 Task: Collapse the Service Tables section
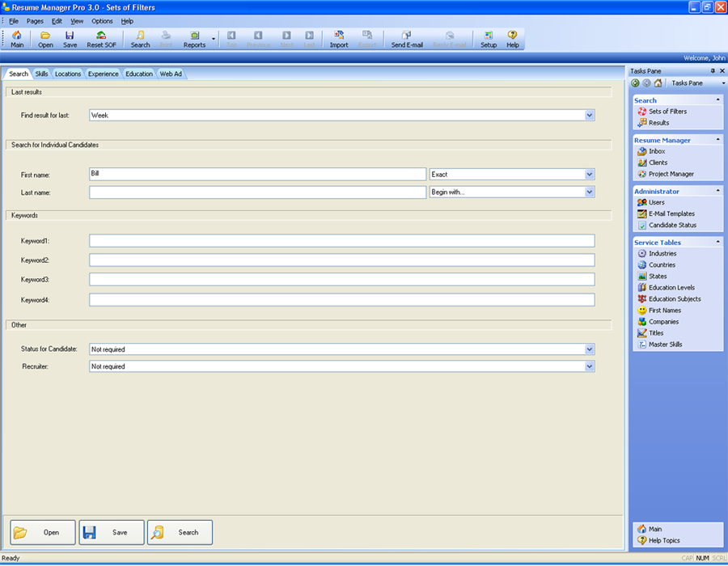[x=717, y=242]
